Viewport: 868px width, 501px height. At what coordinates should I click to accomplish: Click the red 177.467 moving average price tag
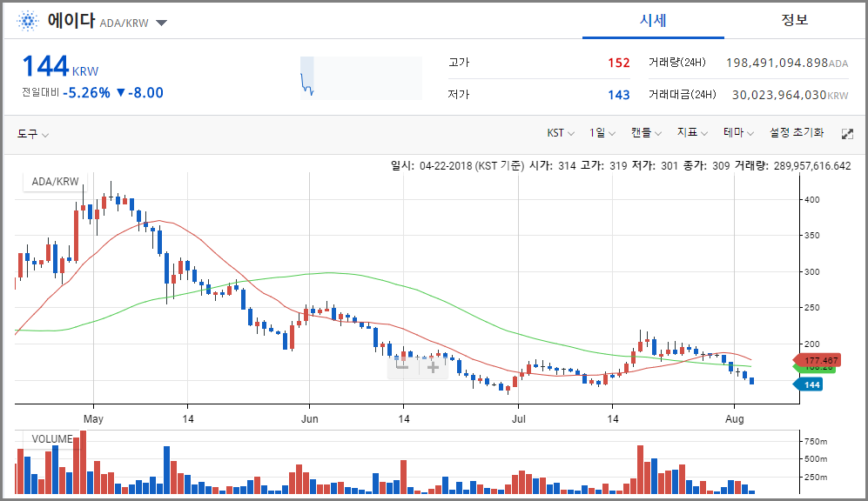tap(820, 360)
